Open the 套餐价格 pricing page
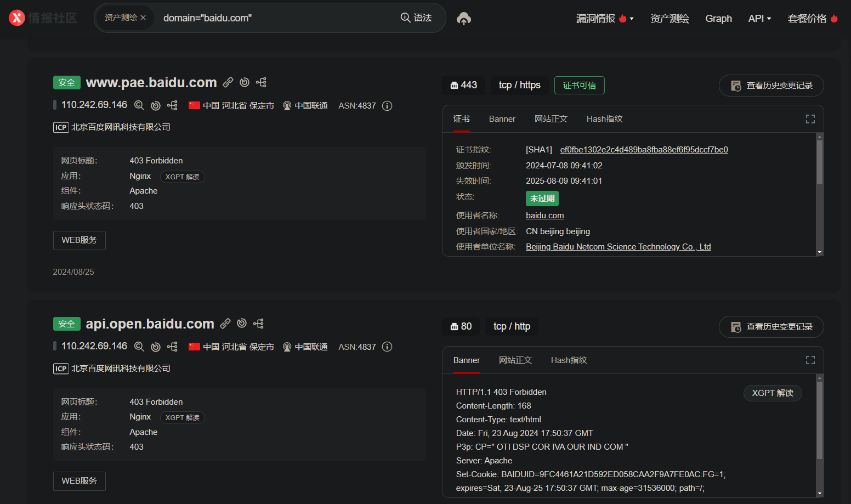The width and height of the screenshot is (851, 504). pos(813,19)
